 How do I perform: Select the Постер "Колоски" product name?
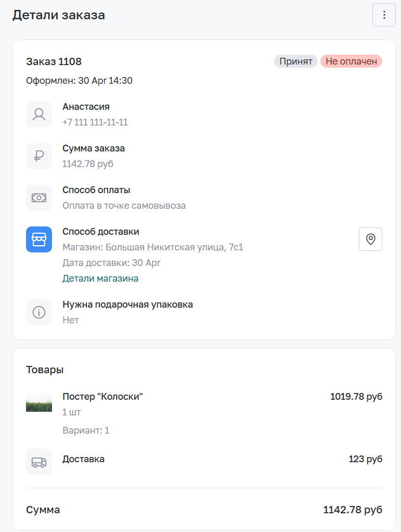point(102,397)
